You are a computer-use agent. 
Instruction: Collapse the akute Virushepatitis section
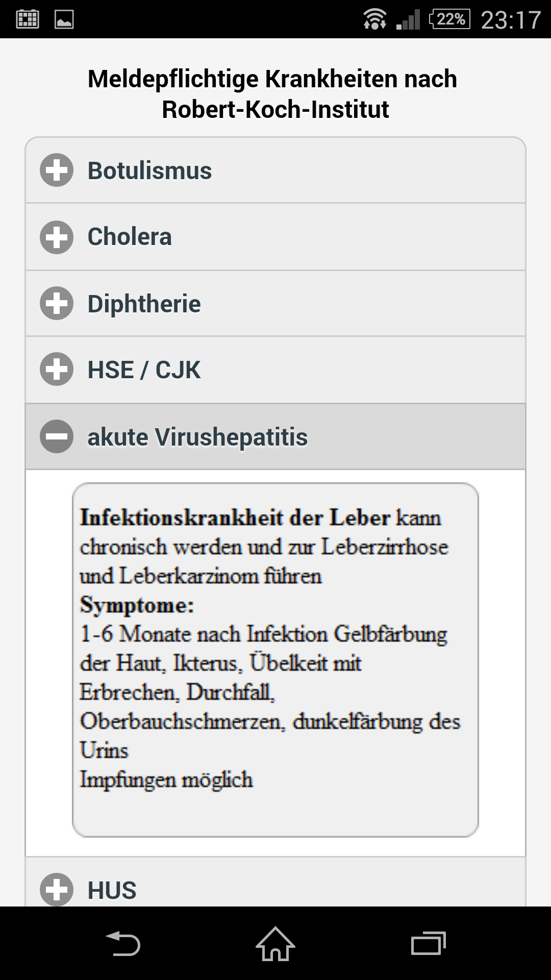point(275,437)
